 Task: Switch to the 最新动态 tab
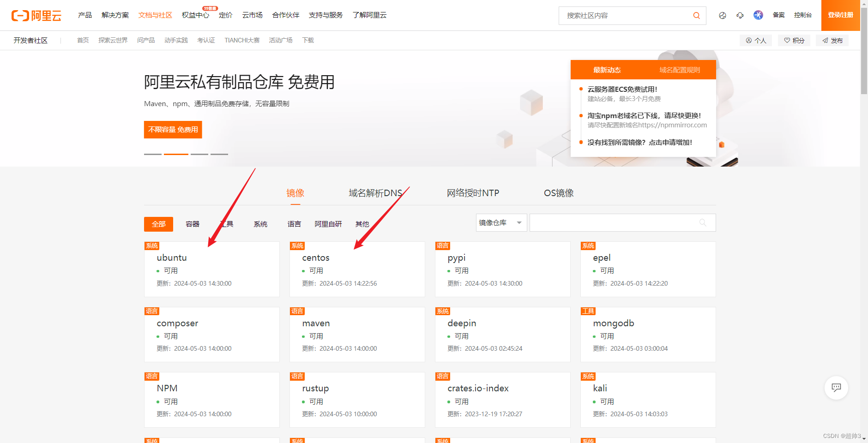point(607,70)
